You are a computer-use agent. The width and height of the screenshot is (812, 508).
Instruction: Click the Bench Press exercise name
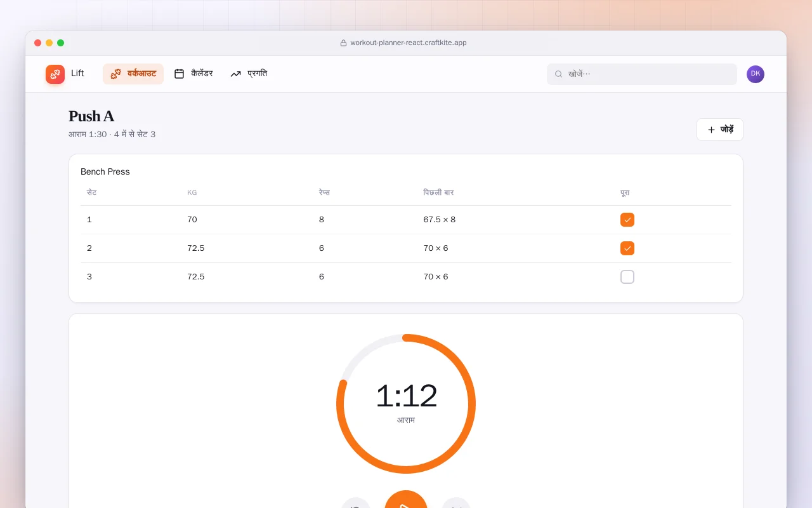tap(105, 171)
